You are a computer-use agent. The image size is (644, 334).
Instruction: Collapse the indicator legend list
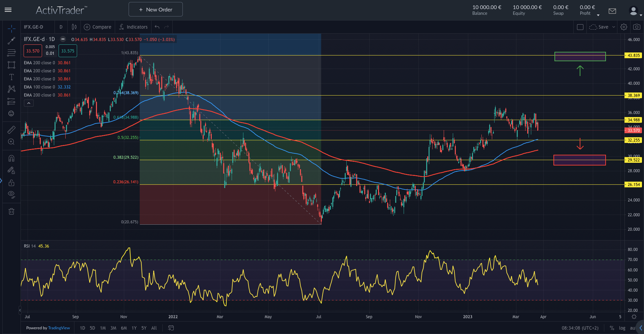tap(29, 103)
